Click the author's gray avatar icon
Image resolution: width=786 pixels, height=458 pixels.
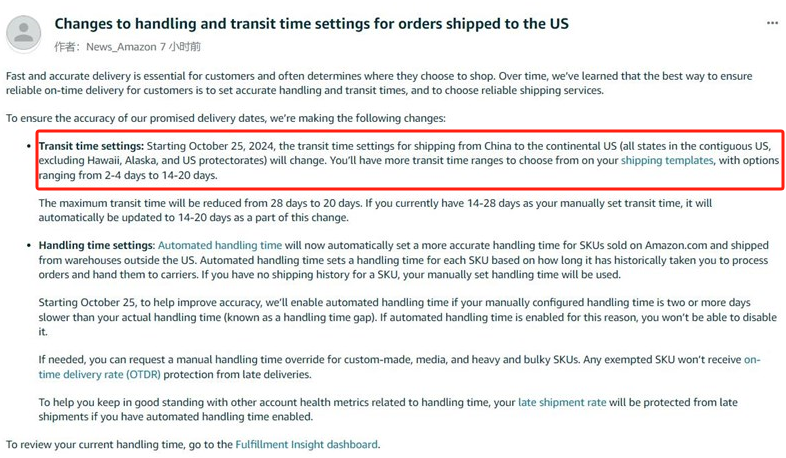23,33
